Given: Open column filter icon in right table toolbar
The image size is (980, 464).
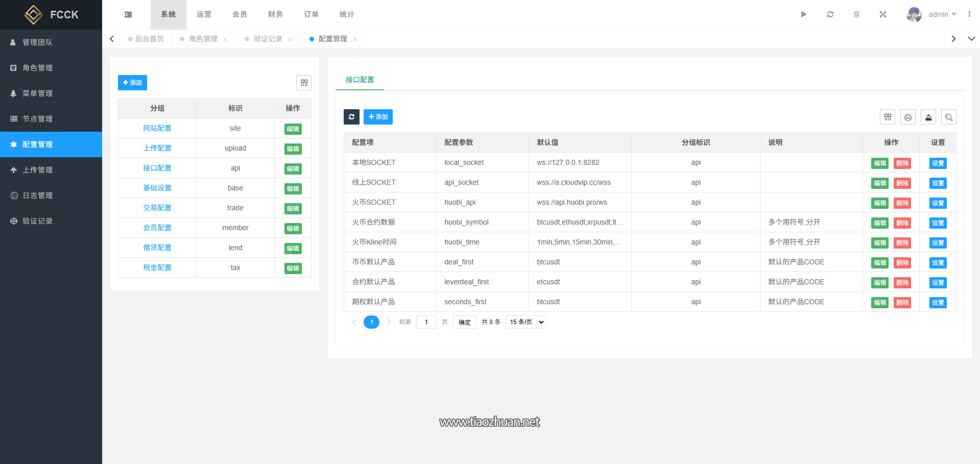Looking at the screenshot, I should [888, 117].
